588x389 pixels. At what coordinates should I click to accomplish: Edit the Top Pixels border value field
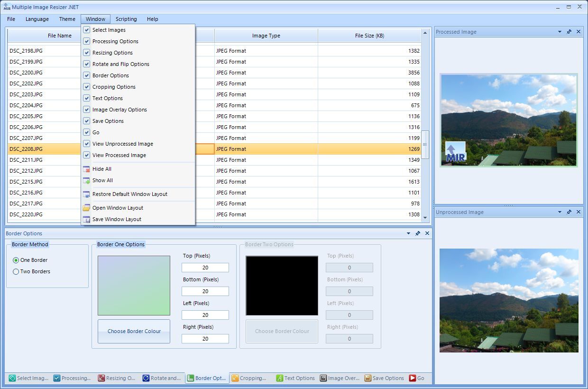coord(205,267)
